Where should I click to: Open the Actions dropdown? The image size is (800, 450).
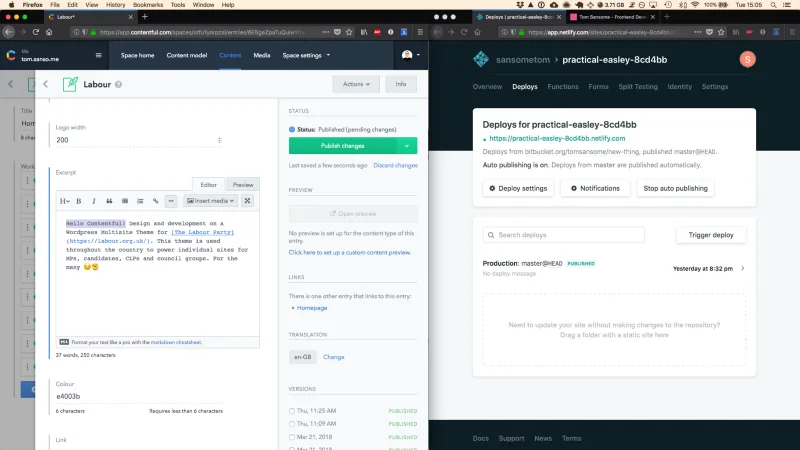356,84
